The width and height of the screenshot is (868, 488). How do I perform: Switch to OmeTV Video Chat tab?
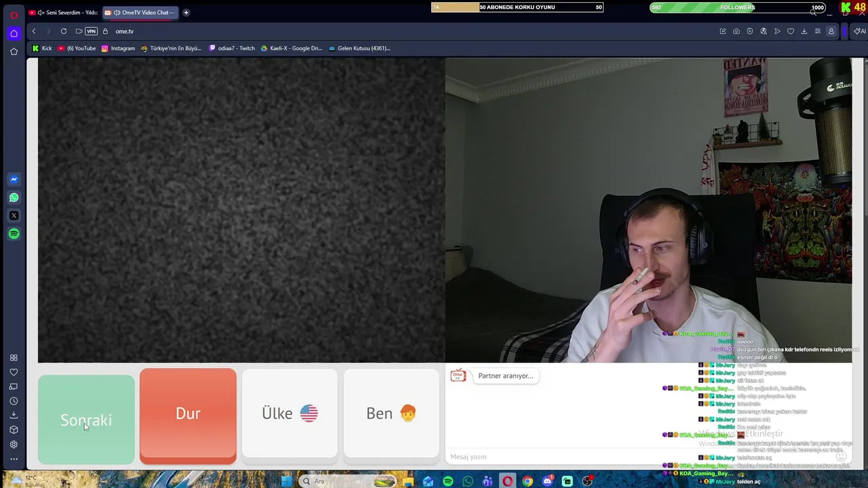click(x=140, y=12)
